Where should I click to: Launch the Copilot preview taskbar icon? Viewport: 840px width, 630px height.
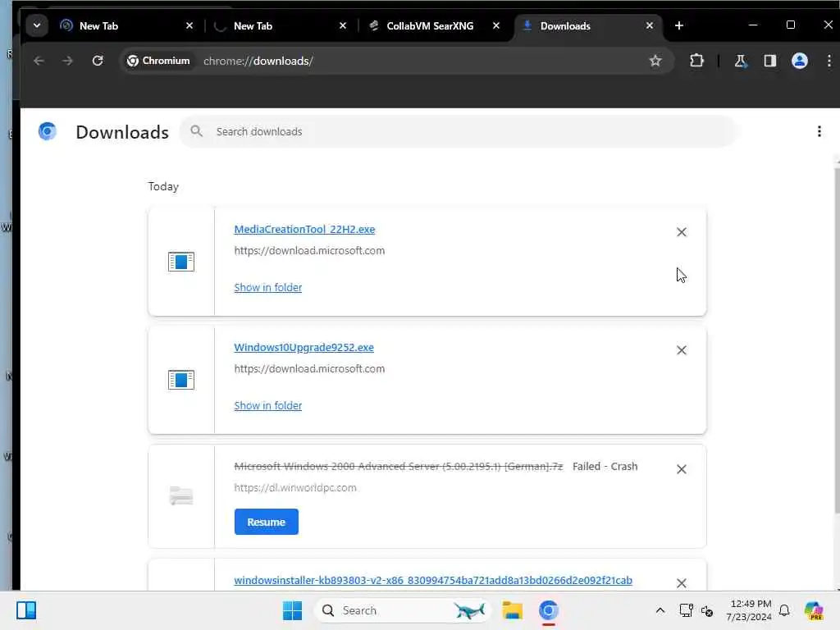click(814, 610)
